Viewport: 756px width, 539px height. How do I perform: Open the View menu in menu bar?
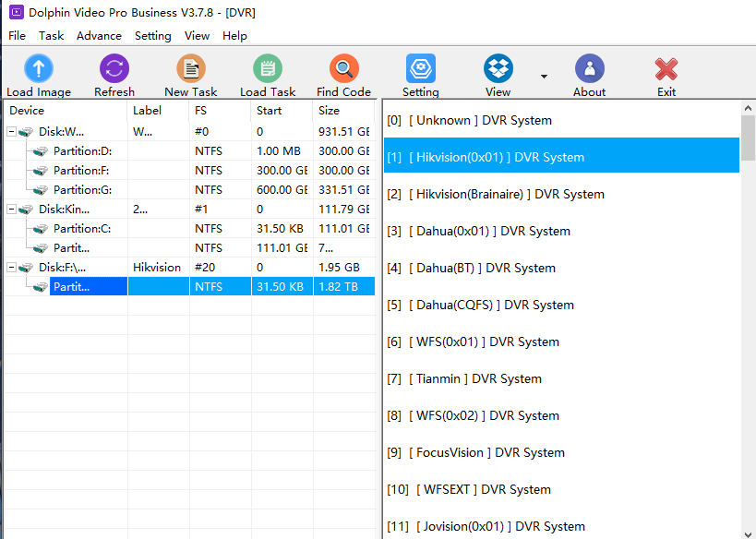(x=197, y=36)
